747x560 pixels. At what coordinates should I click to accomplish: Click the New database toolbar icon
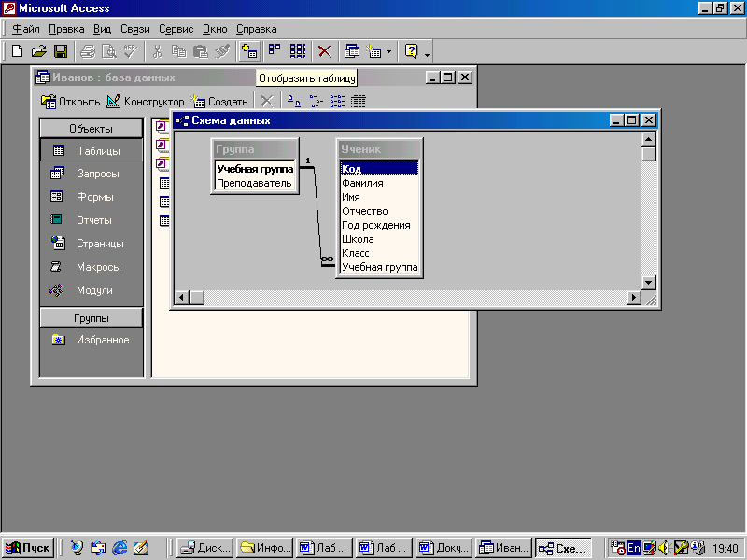click(17, 51)
